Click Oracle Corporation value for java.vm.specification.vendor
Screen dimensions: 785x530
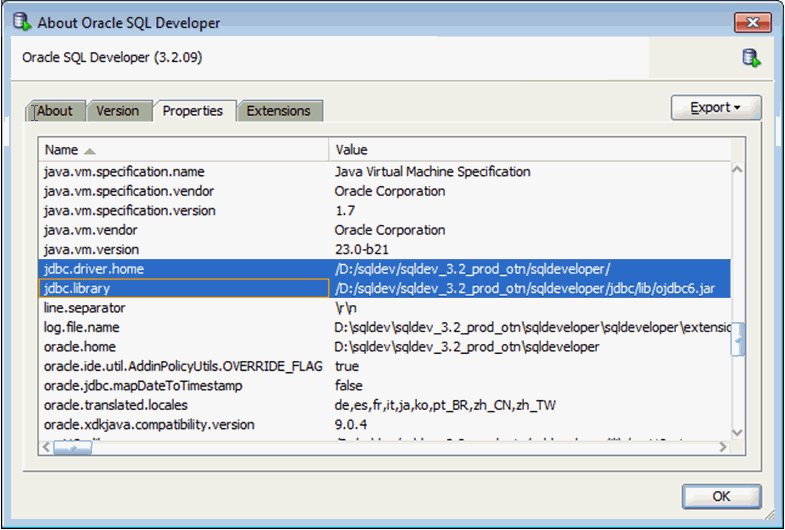(x=389, y=191)
